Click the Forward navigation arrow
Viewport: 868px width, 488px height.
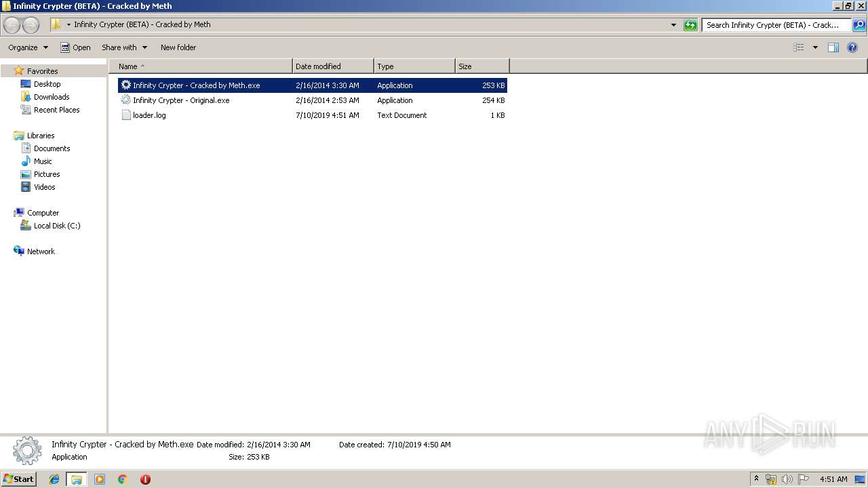click(31, 25)
